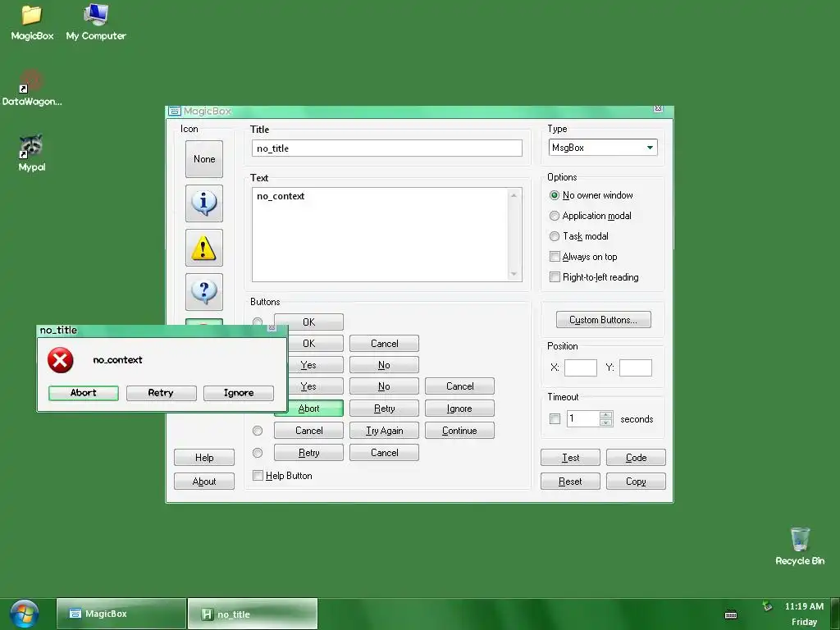Click the Try Again button option

tap(384, 431)
